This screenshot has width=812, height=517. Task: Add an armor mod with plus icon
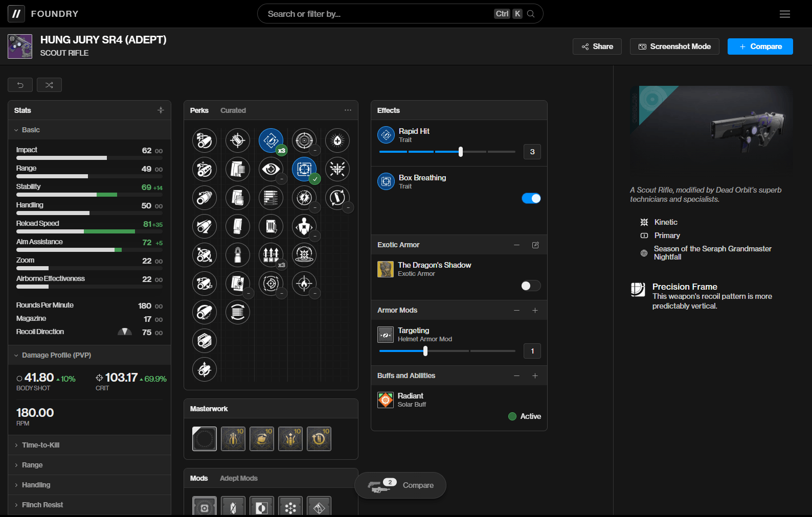coord(535,311)
